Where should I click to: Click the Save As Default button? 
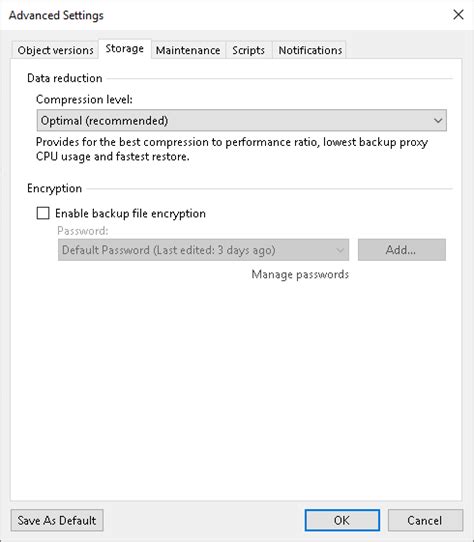(57, 520)
